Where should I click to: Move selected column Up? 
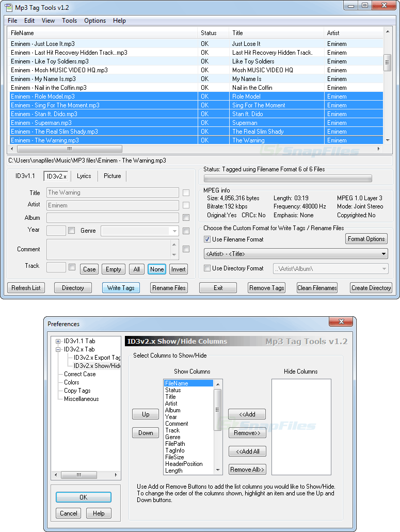(146, 414)
